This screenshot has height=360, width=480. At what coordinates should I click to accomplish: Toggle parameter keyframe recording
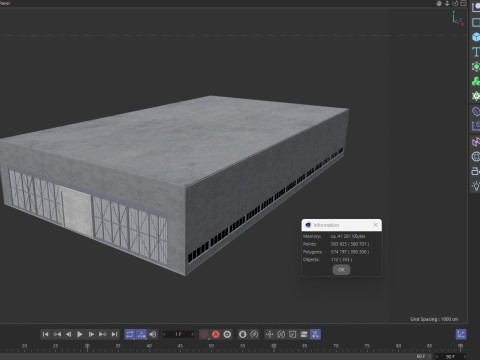point(304,334)
